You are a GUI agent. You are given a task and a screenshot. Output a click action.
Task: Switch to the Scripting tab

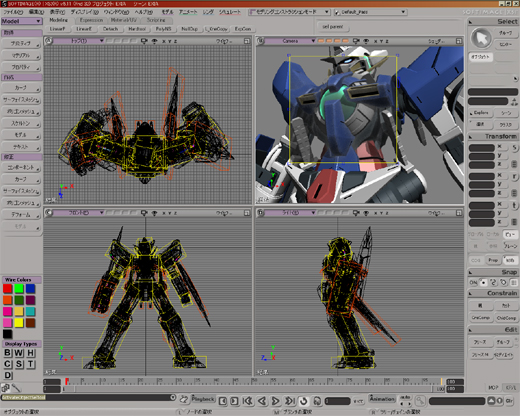pos(156,20)
